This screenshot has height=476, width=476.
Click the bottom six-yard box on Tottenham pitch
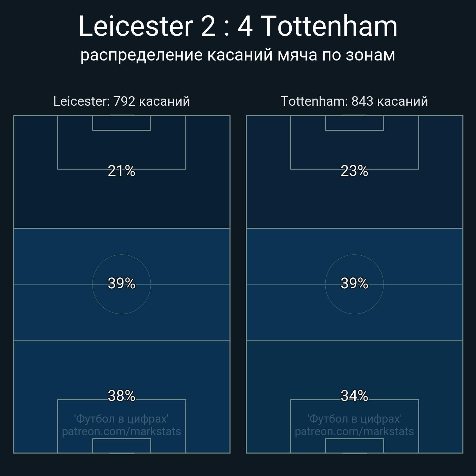point(355,446)
